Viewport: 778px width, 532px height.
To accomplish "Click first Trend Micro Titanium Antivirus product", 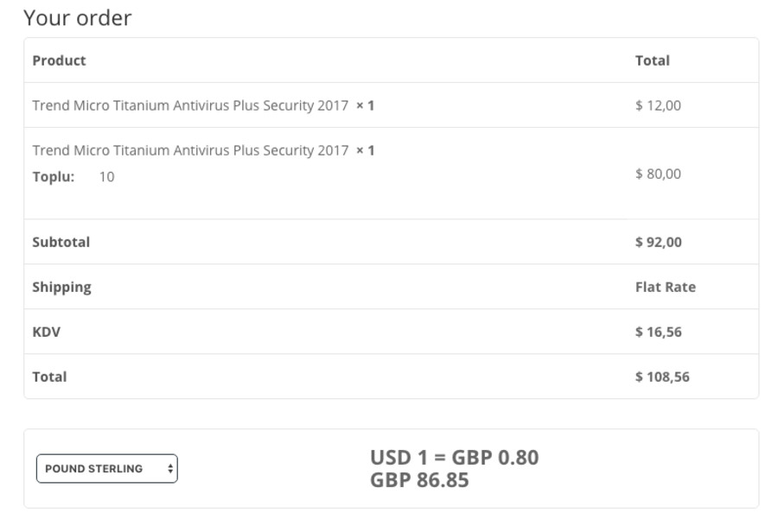I will pyautogui.click(x=190, y=105).
